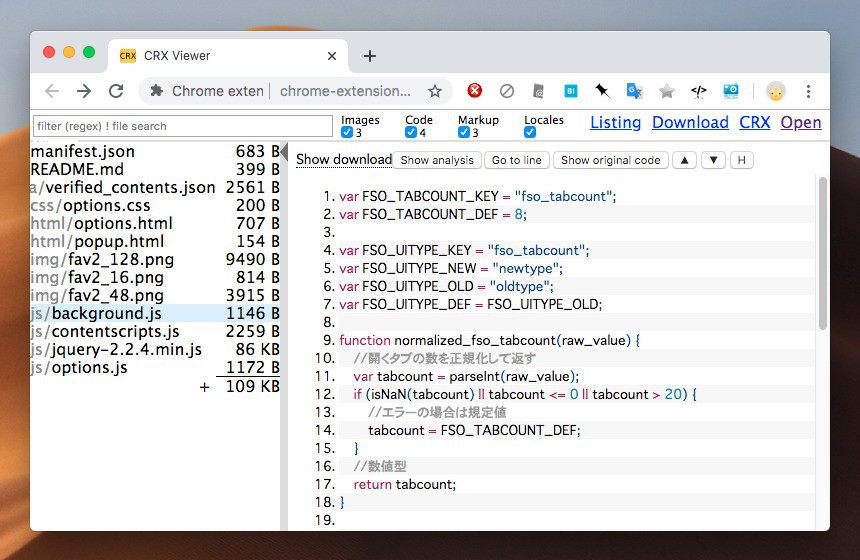The width and height of the screenshot is (860, 560).
Task: Open the camera screenshot extension
Action: 731,91
